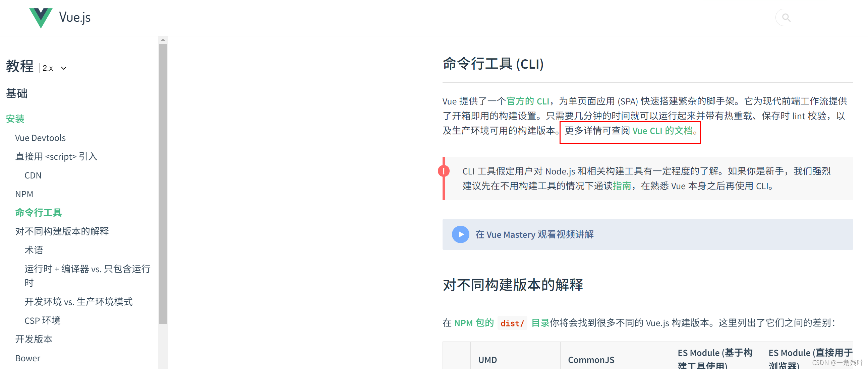Open the 指南 link in the warning box

click(x=623, y=186)
